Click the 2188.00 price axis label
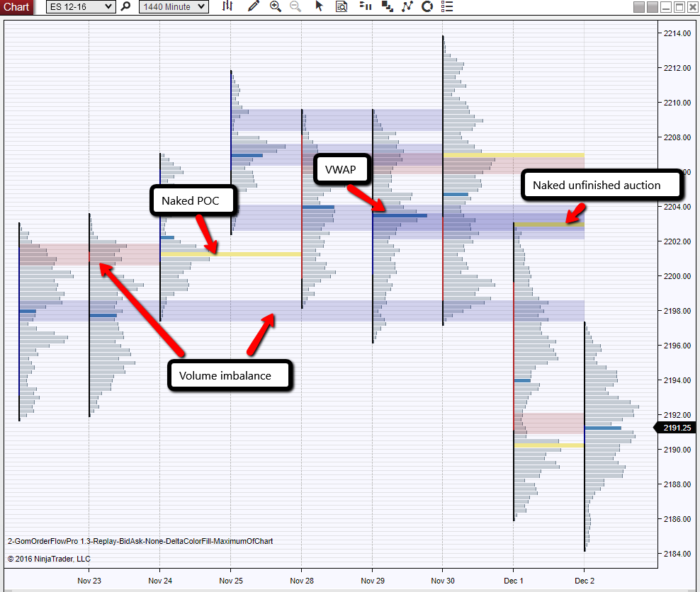Screen dimensions: 700x592 tap(677, 484)
